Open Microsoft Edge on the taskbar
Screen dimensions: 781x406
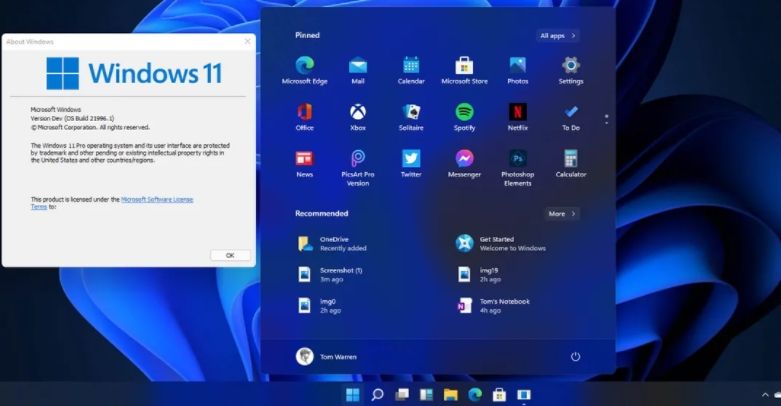point(475,395)
